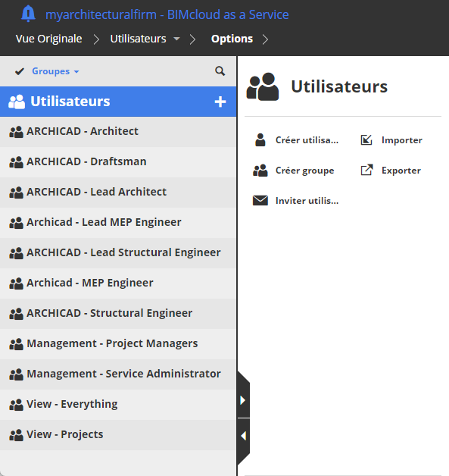Open the myarchitecturalfirm BIMcloud title link

coord(167,14)
